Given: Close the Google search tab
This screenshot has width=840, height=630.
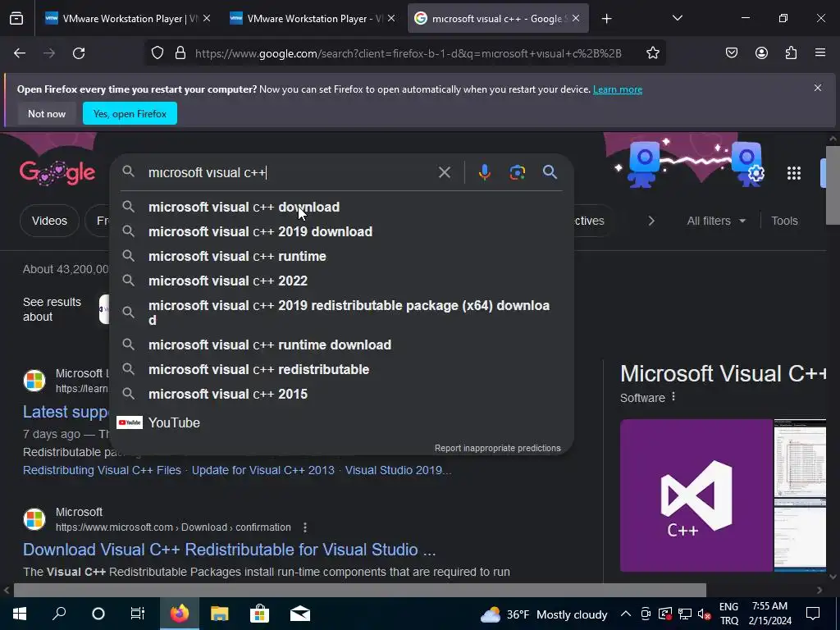Looking at the screenshot, I should coord(576,19).
